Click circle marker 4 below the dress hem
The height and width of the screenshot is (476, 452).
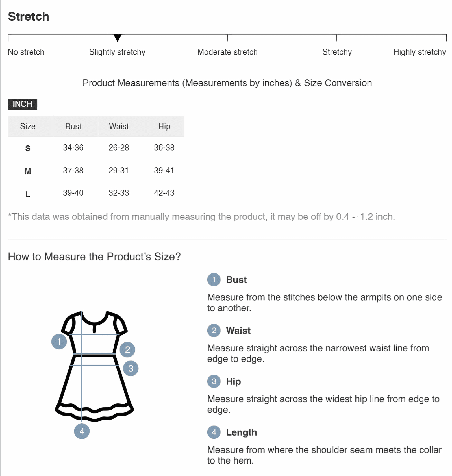tap(82, 431)
